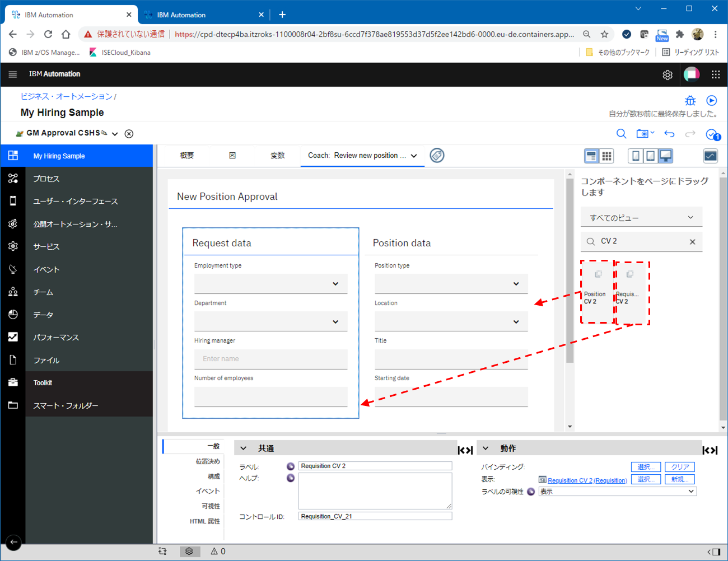
Task: Open Requisition CV 2 (Requisition) link
Action: [x=587, y=480]
